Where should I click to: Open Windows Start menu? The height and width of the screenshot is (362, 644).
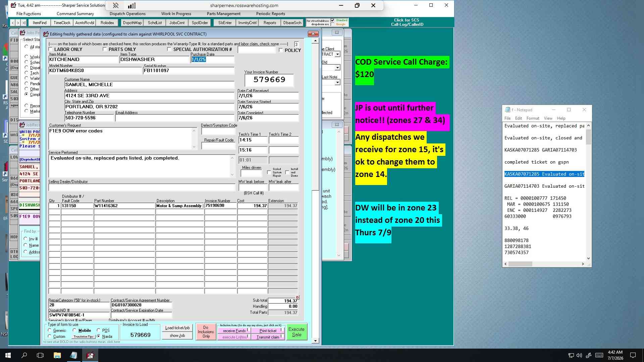point(8,355)
